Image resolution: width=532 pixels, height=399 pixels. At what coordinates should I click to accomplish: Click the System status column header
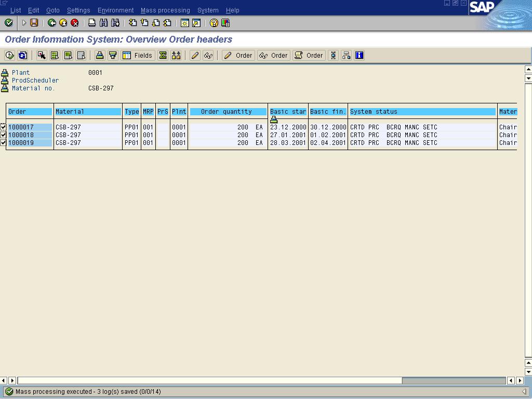pyautogui.click(x=423, y=112)
